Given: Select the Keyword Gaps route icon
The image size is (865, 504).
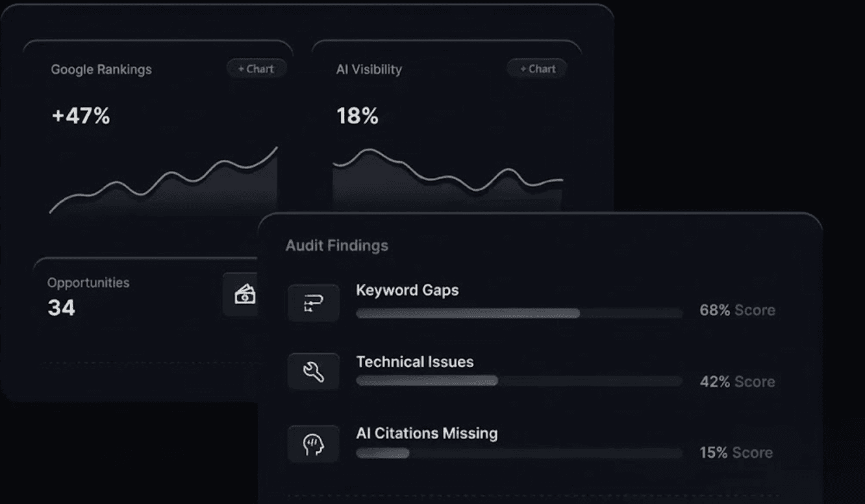Looking at the screenshot, I should 314,303.
